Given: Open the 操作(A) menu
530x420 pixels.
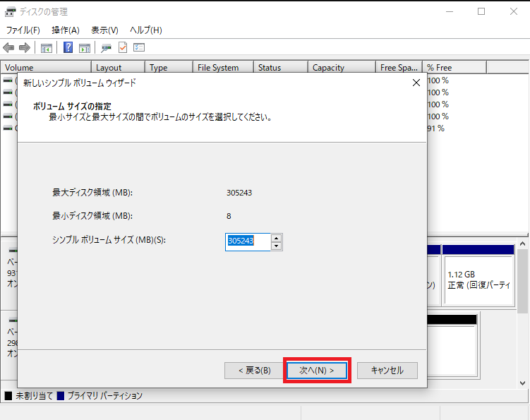Looking at the screenshot, I should click(66, 30).
